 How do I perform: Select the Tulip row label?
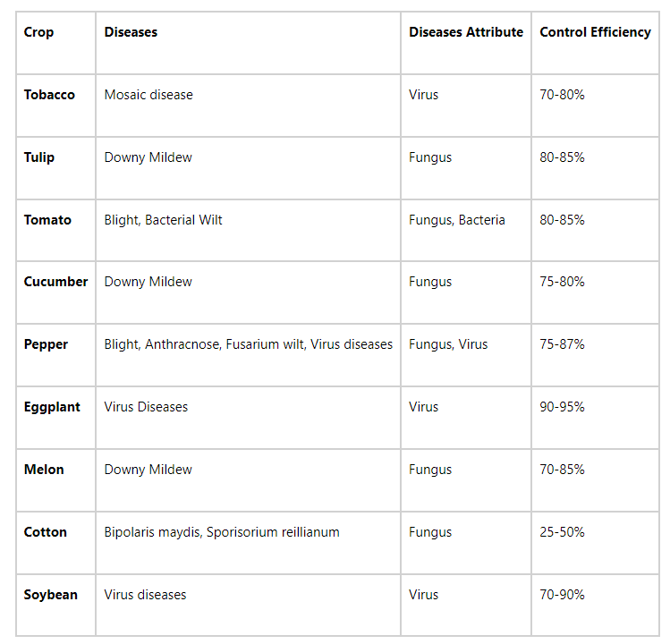(39, 157)
